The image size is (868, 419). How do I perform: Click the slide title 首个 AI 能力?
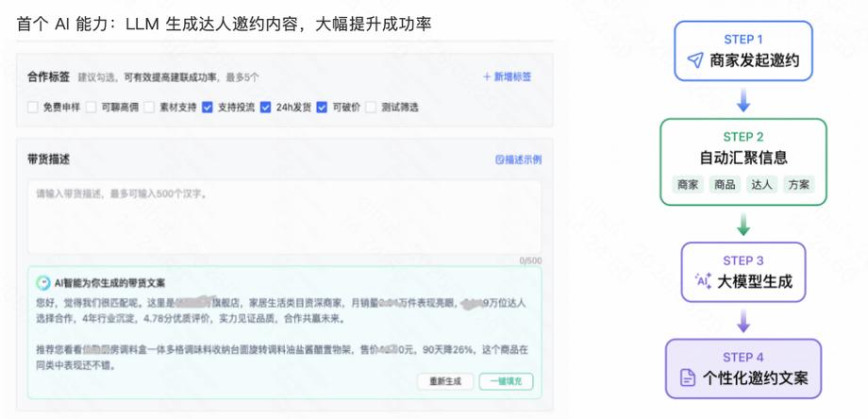[x=224, y=24]
